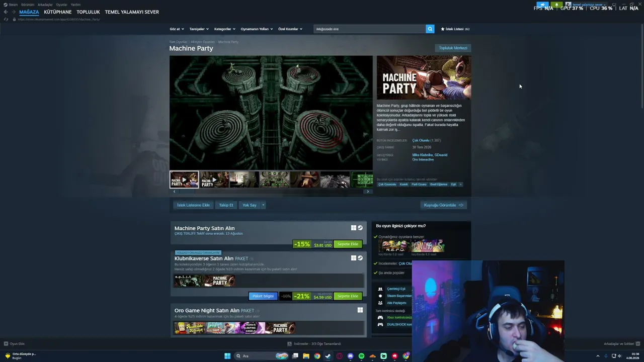
Task: Open the Windows Start menu
Action: click(x=227, y=356)
